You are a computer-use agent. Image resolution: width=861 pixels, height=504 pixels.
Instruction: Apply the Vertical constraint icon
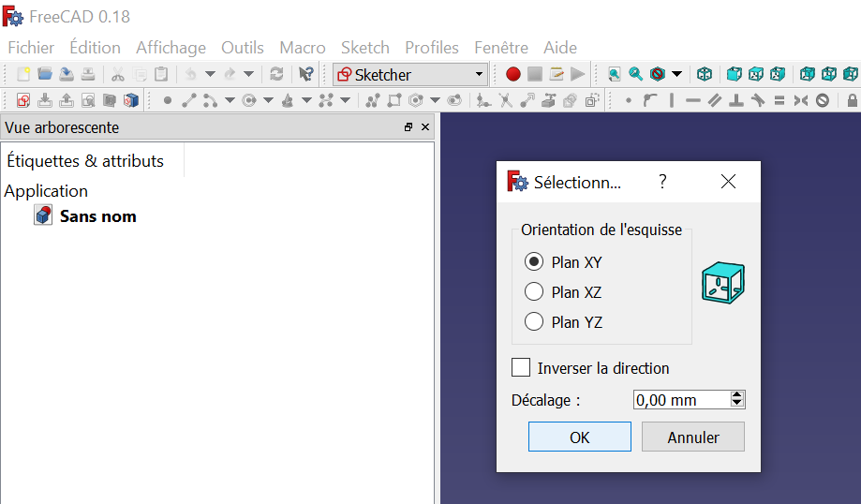coord(672,100)
